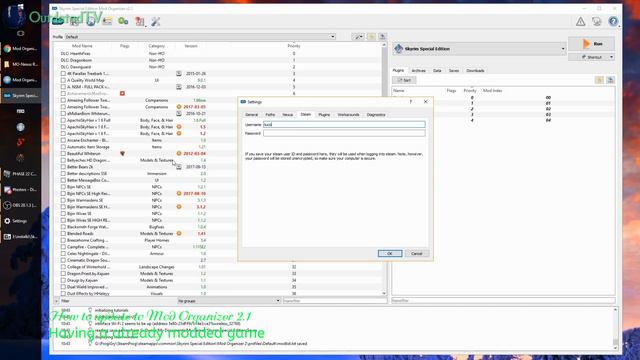Open the Profile Default dropdown
Viewport: 640px width, 360px height.
pos(200,37)
